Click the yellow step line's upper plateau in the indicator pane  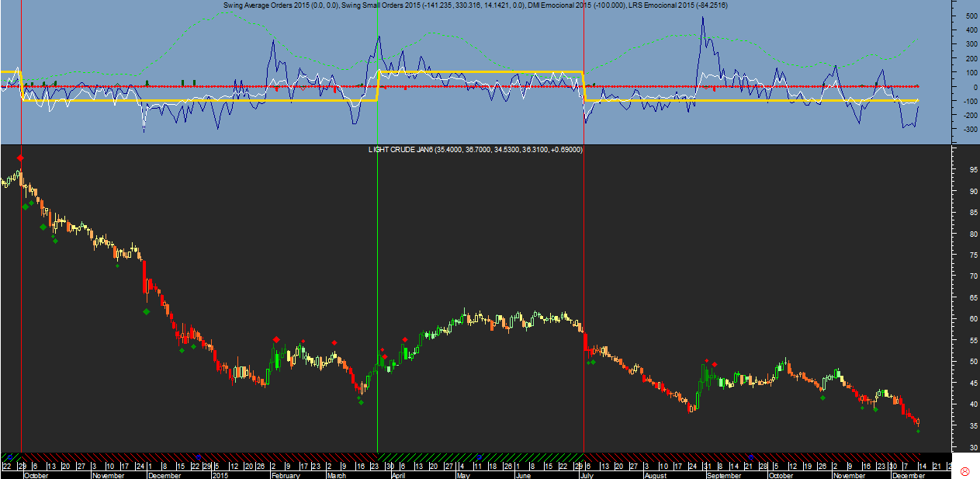481,72
